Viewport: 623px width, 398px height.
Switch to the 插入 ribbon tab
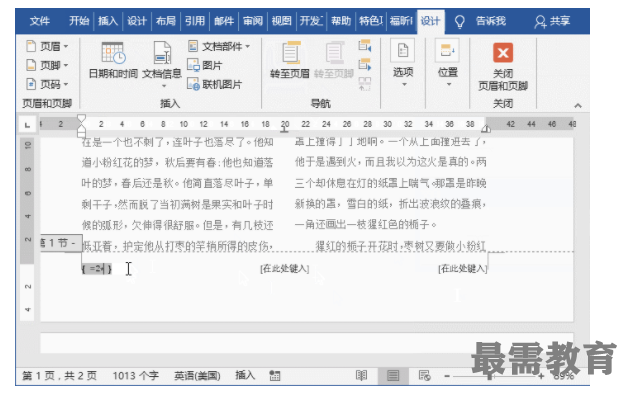(x=108, y=21)
